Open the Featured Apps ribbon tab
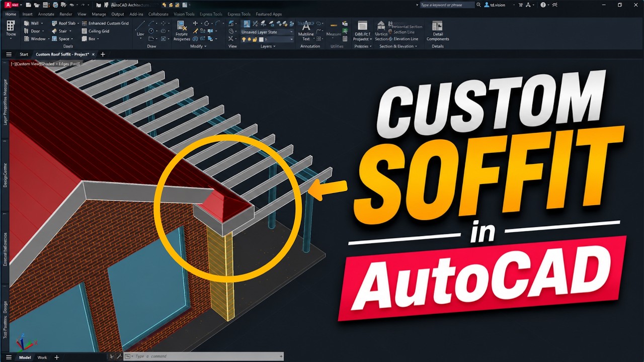Viewport: 644px width, 362px height. 269,14
